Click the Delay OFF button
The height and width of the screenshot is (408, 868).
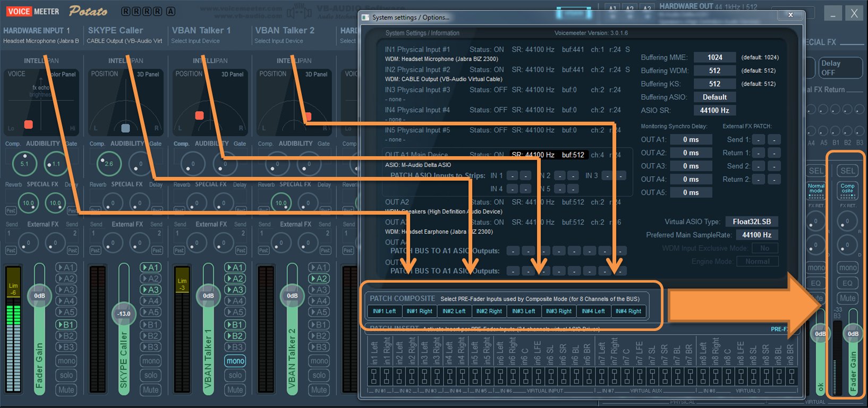(839, 67)
